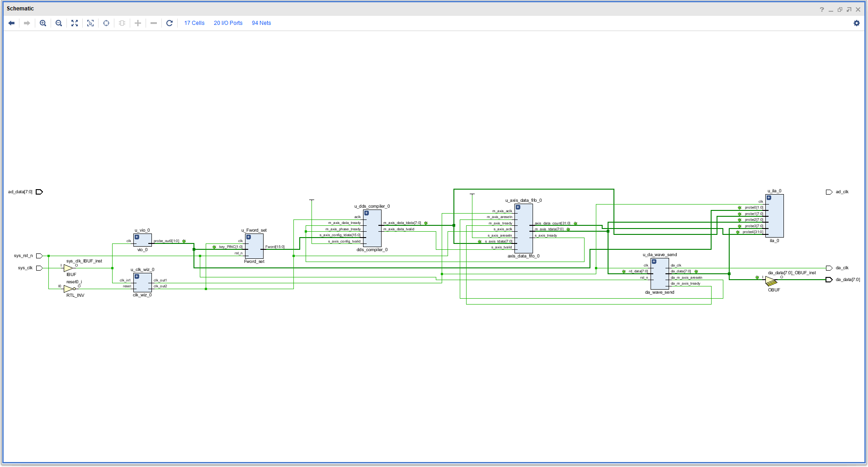868x467 pixels.
Task: Expand the u_dds_compiler_0 cell plus box
Action: [x=367, y=213]
